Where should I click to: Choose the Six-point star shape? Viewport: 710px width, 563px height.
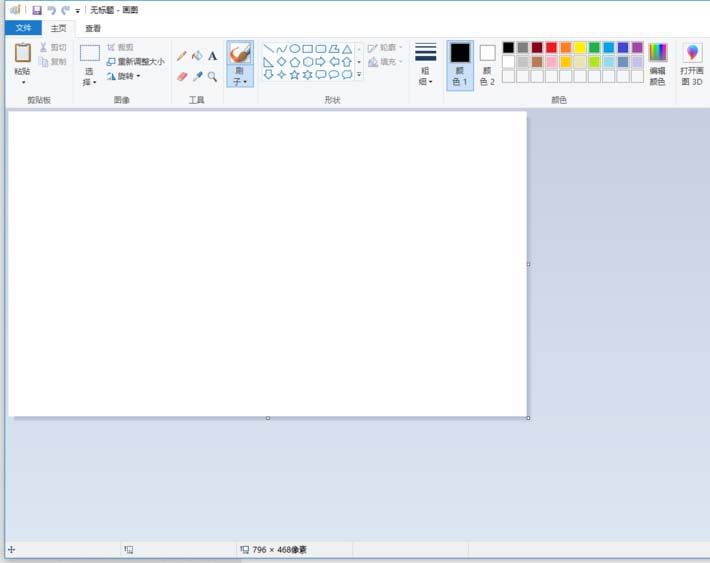308,75
